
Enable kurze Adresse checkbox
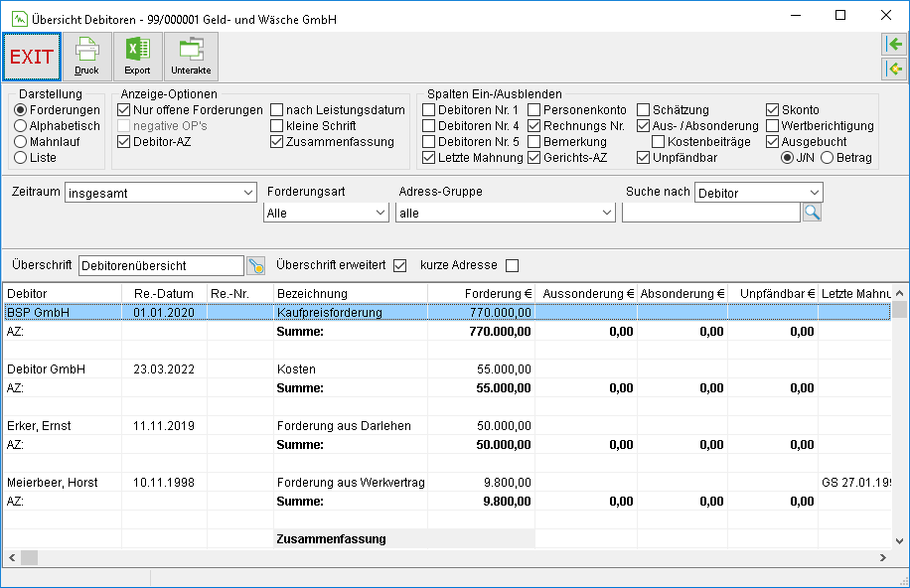coord(512,266)
